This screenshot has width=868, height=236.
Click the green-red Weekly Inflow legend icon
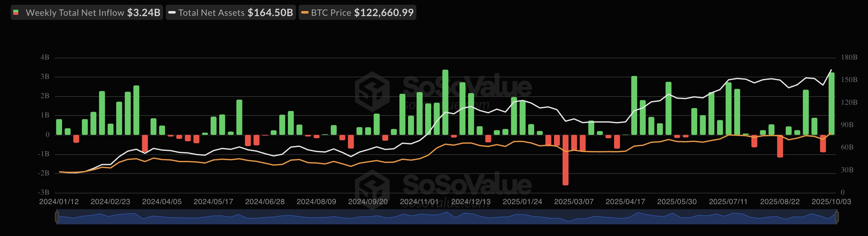point(16,13)
